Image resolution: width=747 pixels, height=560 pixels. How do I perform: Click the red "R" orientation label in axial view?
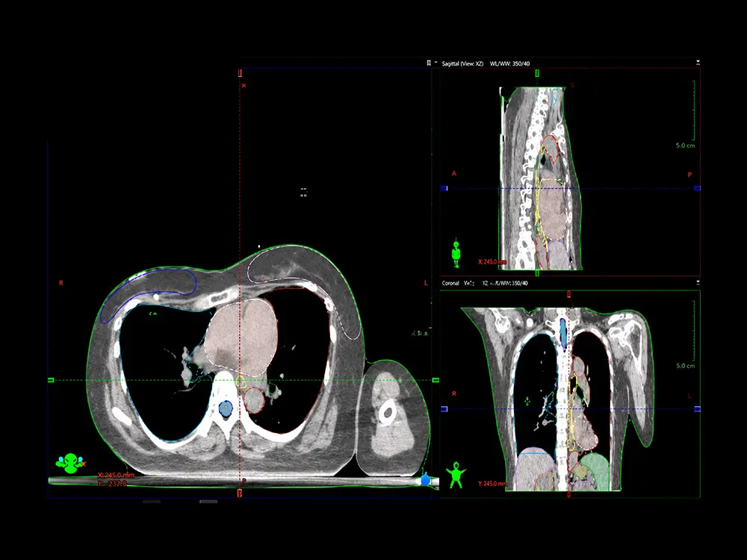click(61, 283)
